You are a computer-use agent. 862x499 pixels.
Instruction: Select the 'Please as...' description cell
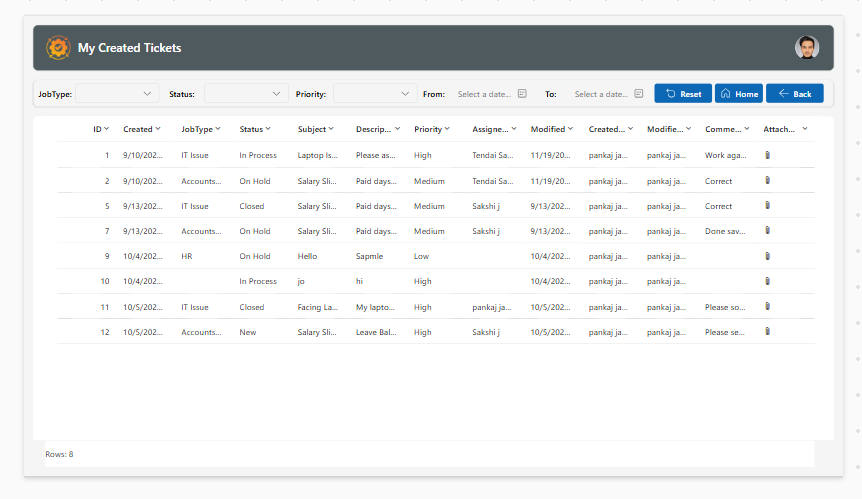click(x=375, y=156)
